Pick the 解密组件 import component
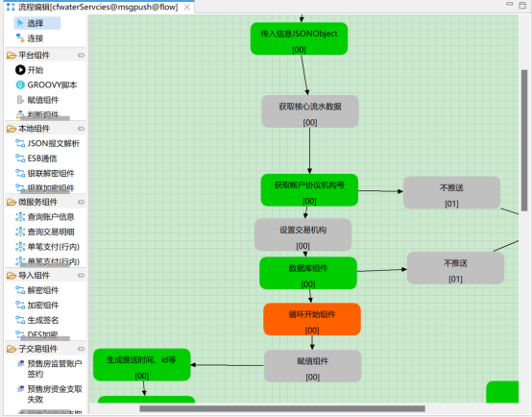The image size is (532, 417). click(x=37, y=290)
